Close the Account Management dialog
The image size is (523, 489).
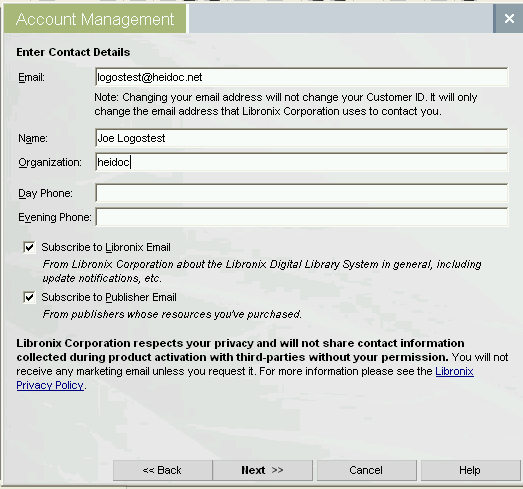coord(508,19)
